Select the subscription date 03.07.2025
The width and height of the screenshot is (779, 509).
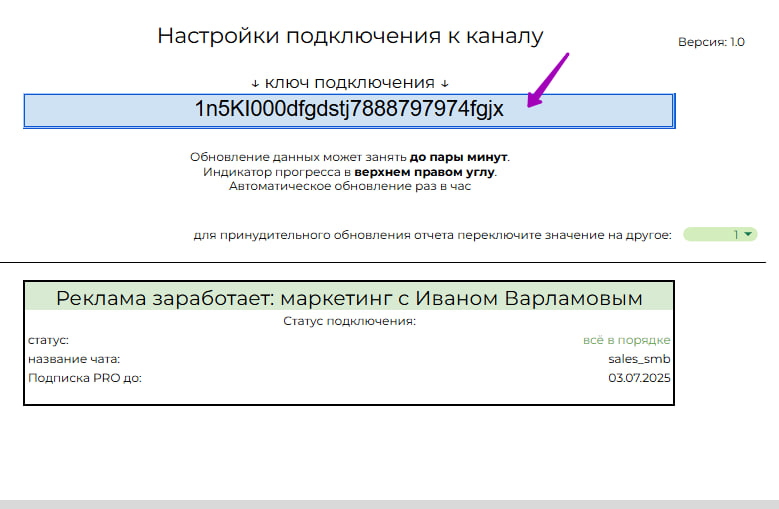[639, 378]
